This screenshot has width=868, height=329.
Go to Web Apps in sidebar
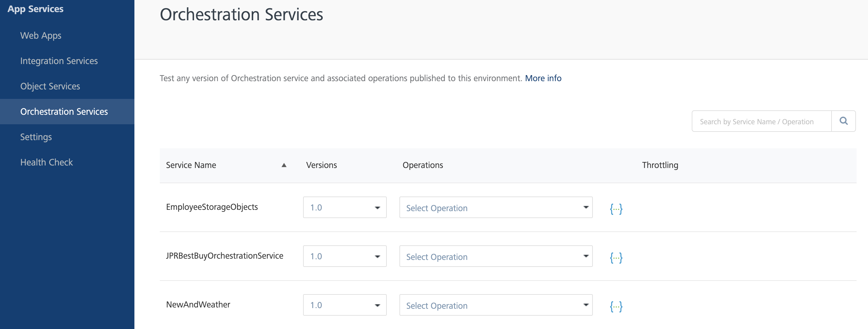coord(41,35)
